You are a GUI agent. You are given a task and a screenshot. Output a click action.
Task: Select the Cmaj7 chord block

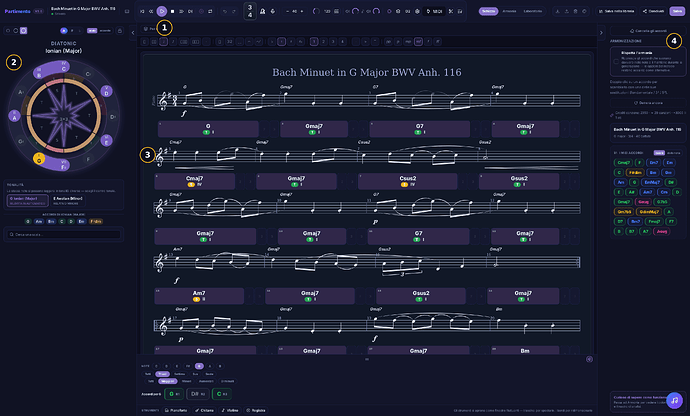195,181
